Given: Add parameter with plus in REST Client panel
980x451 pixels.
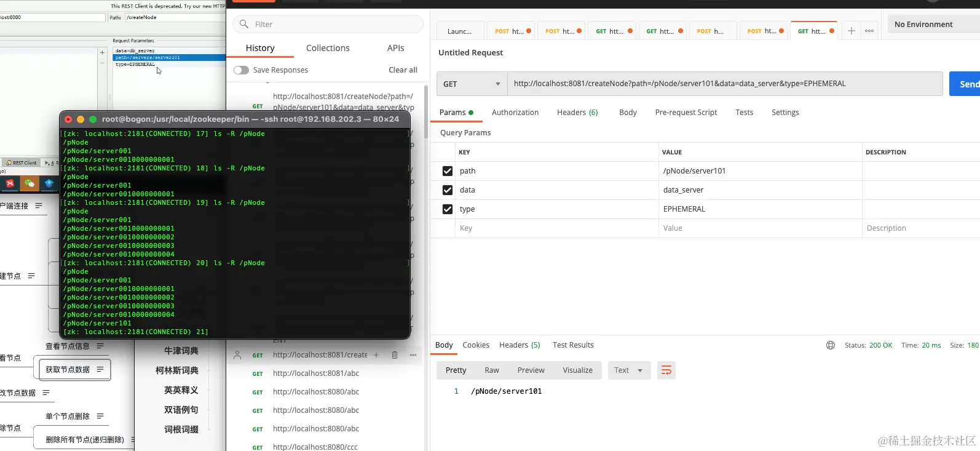Looking at the screenshot, I should click(103, 53).
